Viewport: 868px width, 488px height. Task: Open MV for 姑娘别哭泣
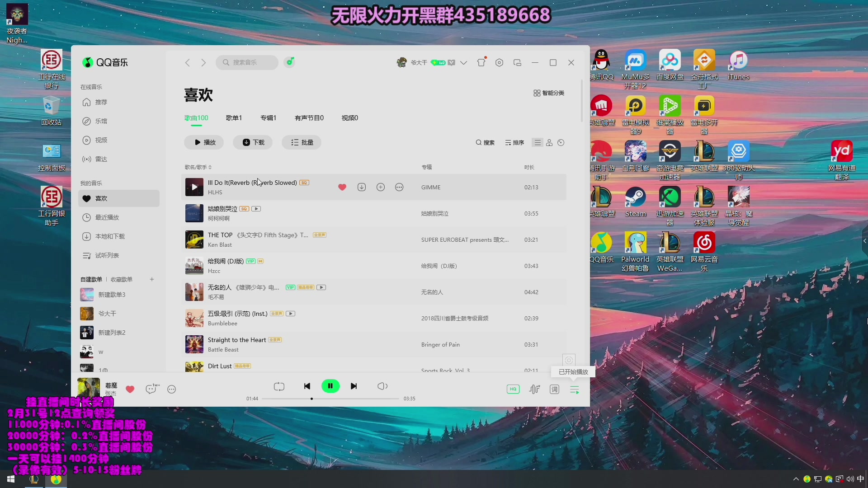[x=256, y=209]
